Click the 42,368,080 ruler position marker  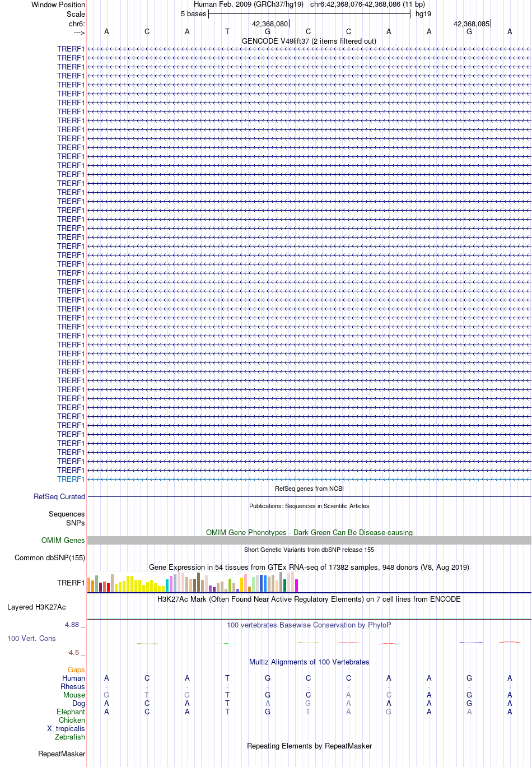[x=270, y=24]
